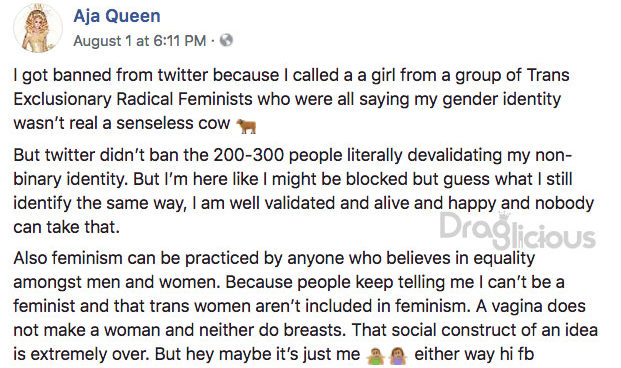Viewport: 621px width, 368px height.
Task: Click the second shrugging person emoji
Action: (398, 356)
